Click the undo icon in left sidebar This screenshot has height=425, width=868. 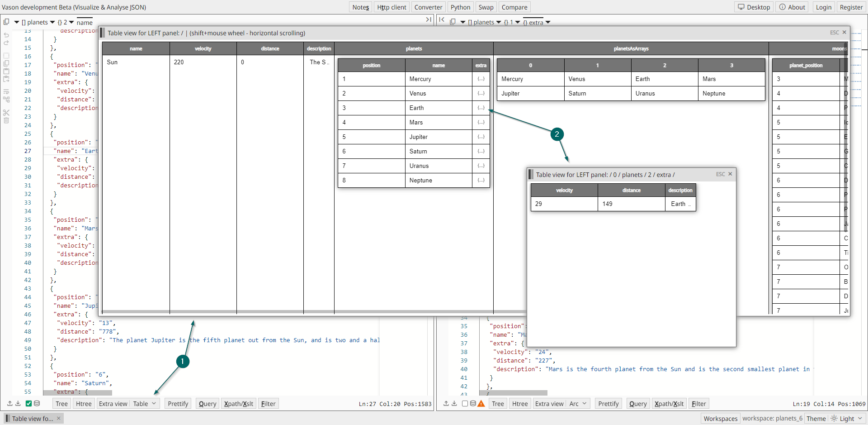6,35
